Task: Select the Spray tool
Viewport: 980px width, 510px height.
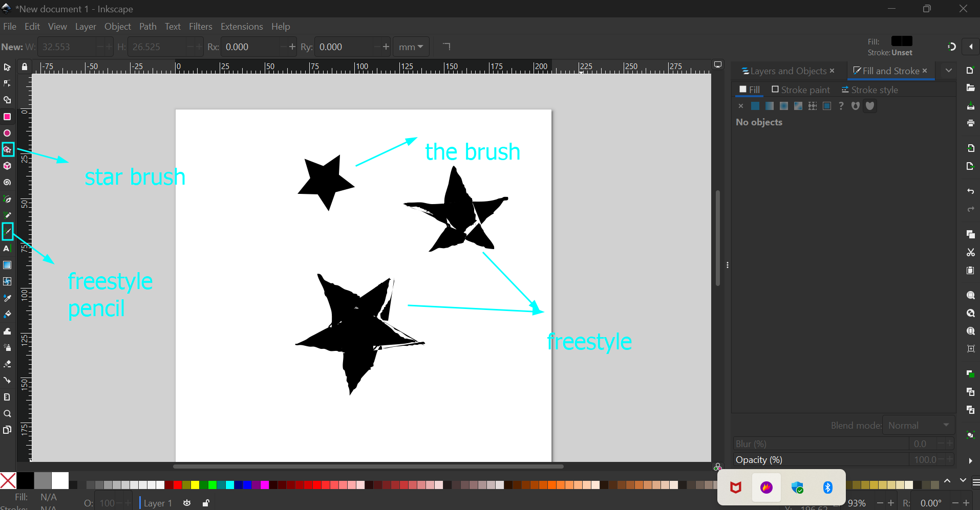Action: click(x=7, y=347)
